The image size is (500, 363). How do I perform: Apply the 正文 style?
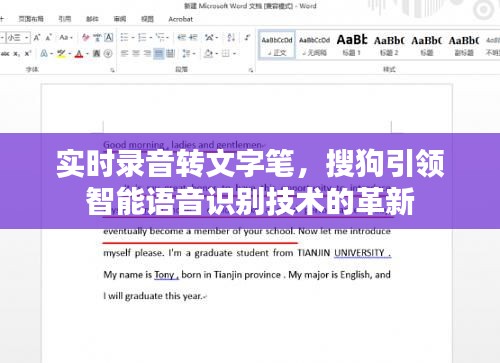277,45
